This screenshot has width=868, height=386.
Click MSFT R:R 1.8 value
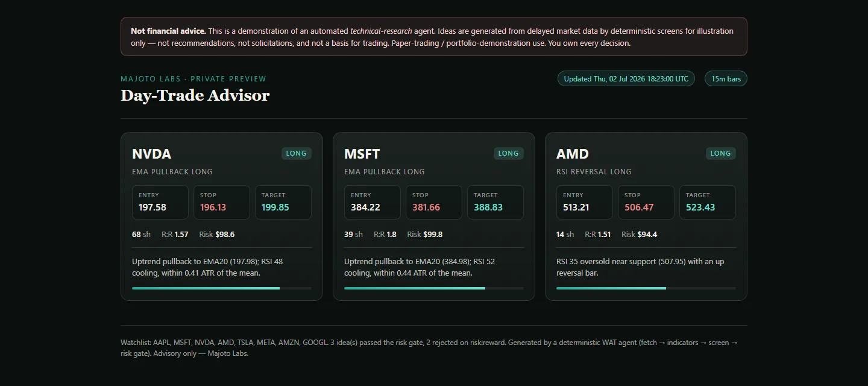click(385, 234)
